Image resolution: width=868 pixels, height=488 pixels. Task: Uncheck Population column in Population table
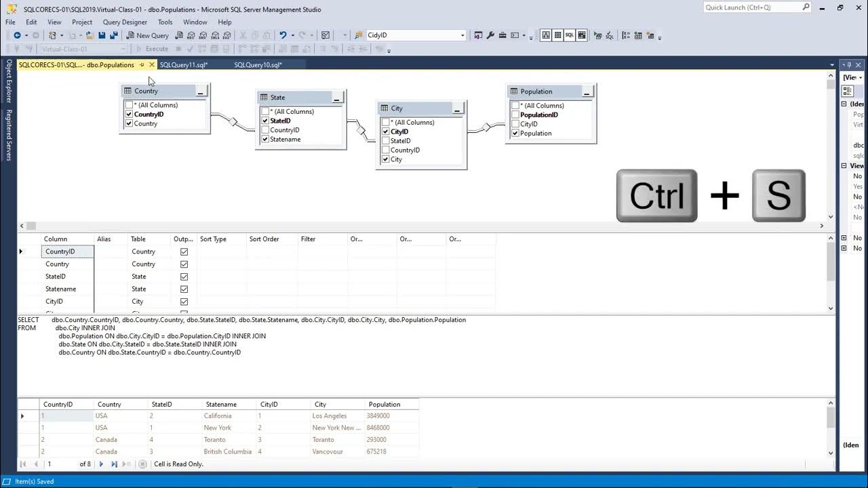point(515,134)
